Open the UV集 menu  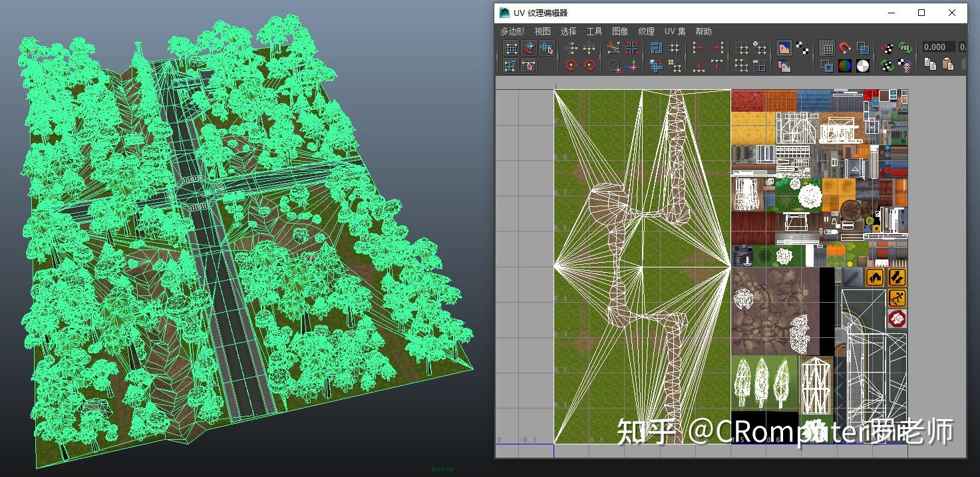[x=675, y=31]
